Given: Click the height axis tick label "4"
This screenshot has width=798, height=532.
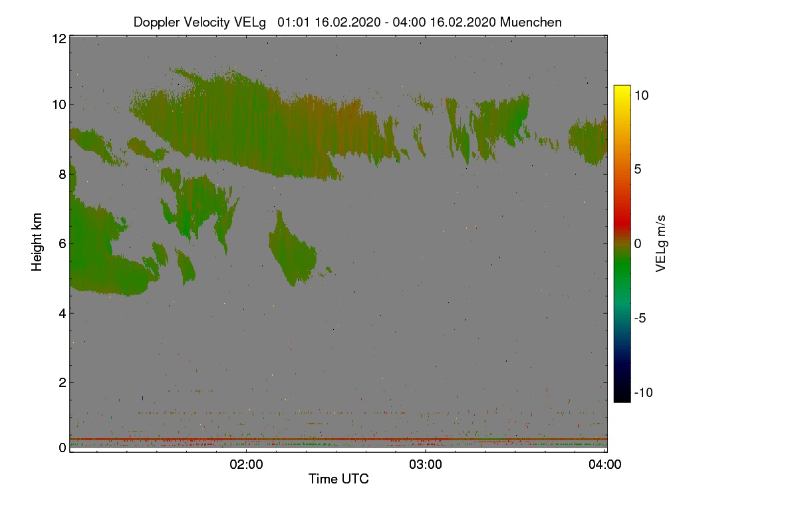Looking at the screenshot, I should [62, 313].
